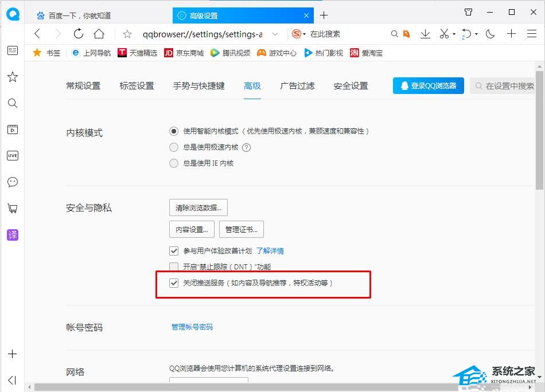Click 登录QQ浏览器 login button
The height and width of the screenshot is (392, 545).
(x=429, y=86)
